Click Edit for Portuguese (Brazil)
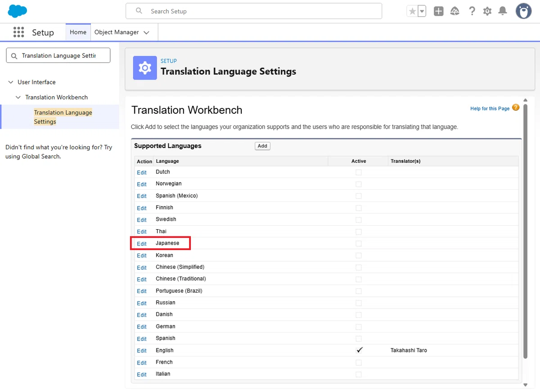Screen dimensions: 540x392 coord(142,291)
